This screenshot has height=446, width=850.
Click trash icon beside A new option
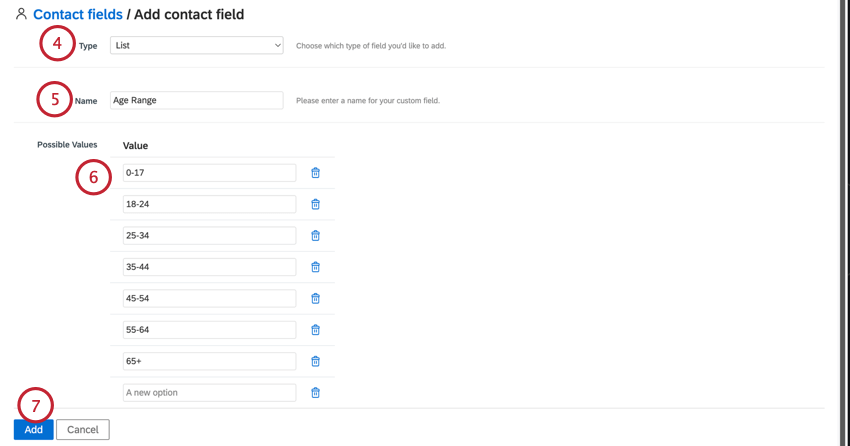[315, 393]
